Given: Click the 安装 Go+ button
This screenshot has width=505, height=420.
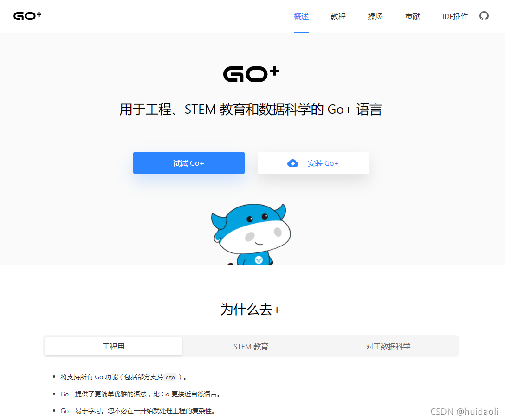Looking at the screenshot, I should tap(313, 163).
